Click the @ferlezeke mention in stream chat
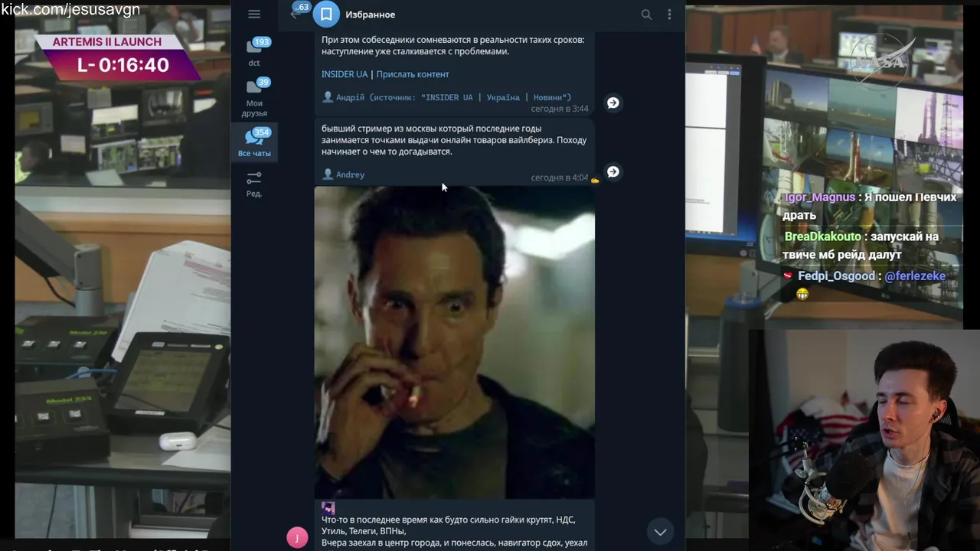 915,276
